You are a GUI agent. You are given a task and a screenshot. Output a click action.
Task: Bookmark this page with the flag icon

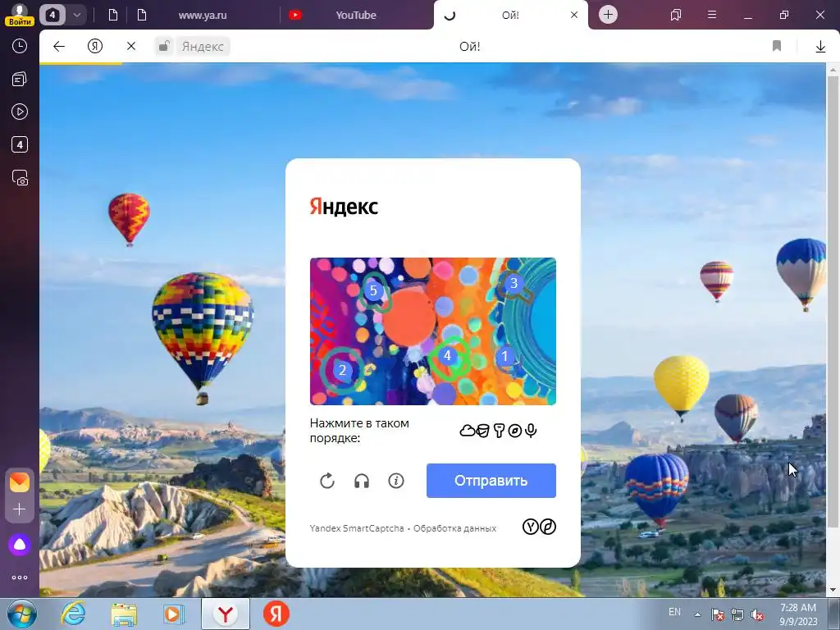coord(777,47)
